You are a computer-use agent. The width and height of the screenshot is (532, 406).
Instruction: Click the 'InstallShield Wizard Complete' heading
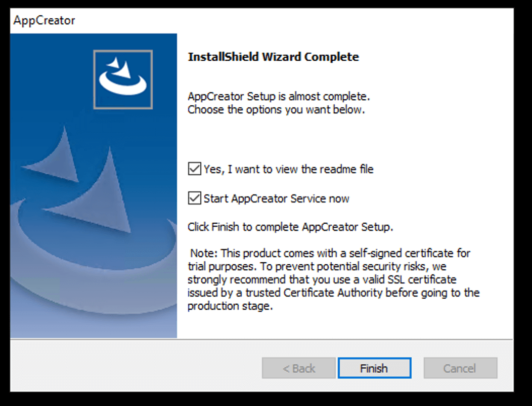tap(273, 57)
